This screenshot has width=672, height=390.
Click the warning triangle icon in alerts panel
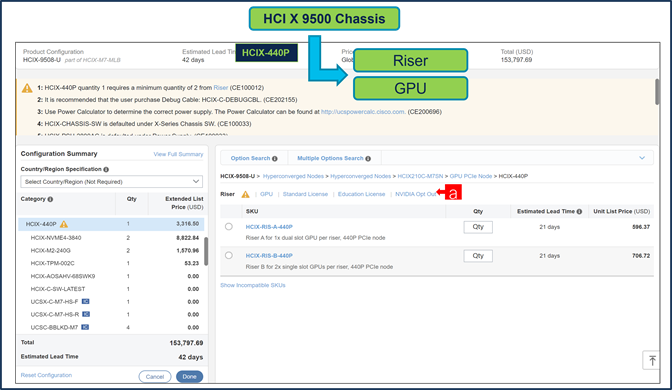(27, 88)
